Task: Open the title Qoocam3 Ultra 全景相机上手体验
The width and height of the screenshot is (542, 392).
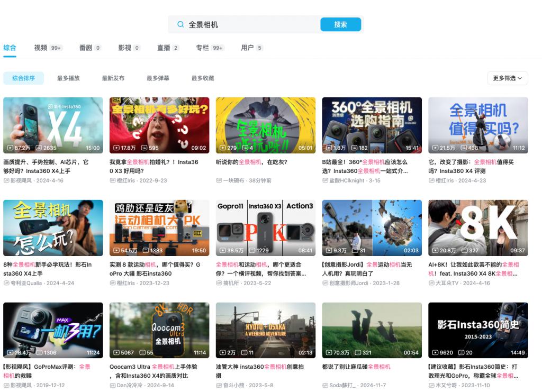Action: coord(153,371)
